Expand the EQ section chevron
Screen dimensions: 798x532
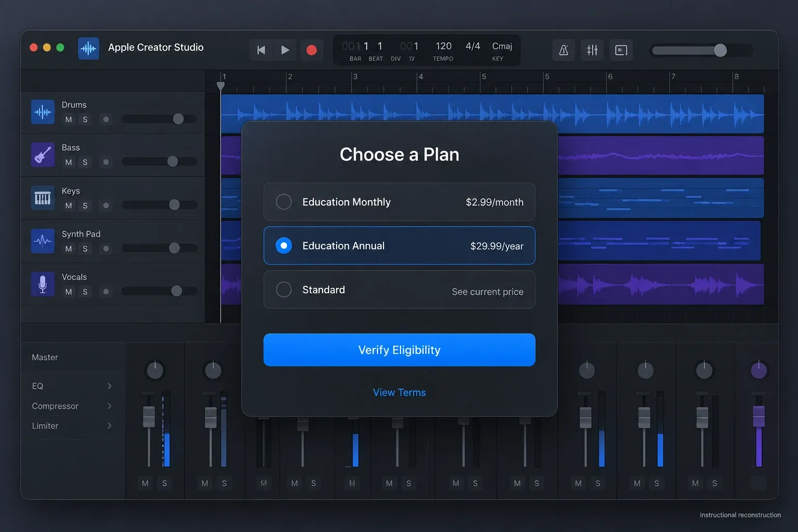point(109,386)
